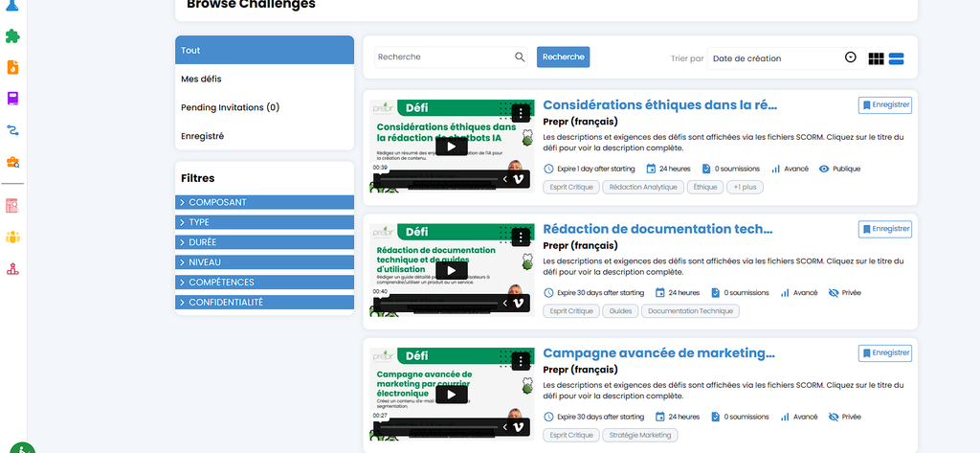Click Esprit Critique tag on Considérations éthiques card
The height and width of the screenshot is (453, 980).
(571, 187)
